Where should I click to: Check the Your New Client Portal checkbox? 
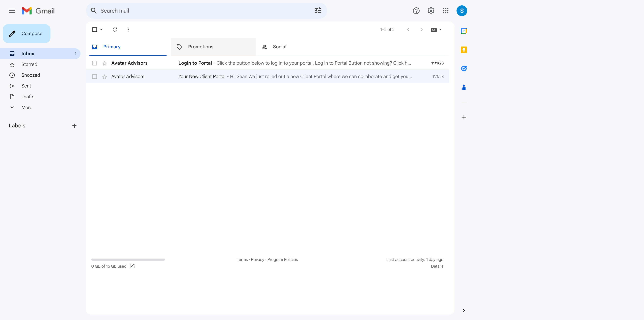[94, 77]
